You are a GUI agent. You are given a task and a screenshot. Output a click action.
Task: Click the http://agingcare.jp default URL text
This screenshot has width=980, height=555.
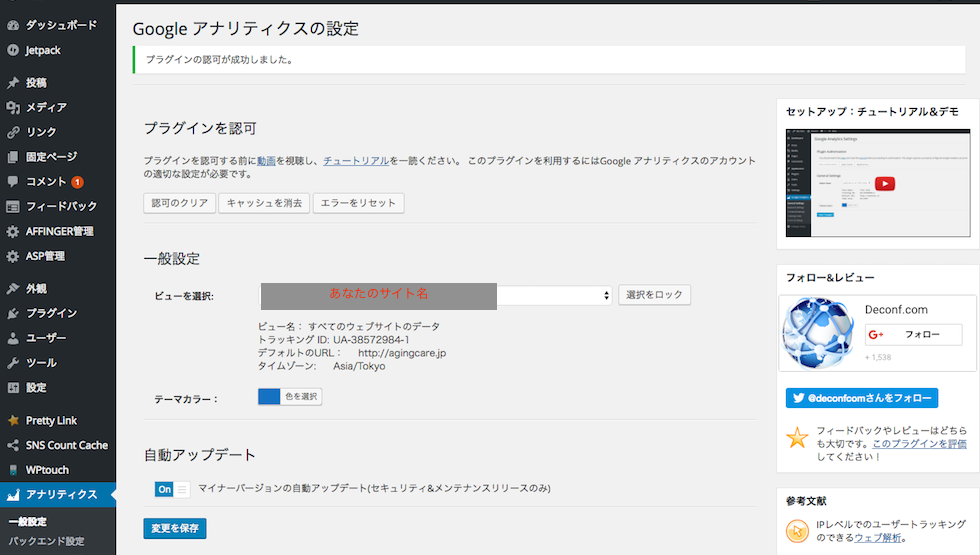coord(402,353)
